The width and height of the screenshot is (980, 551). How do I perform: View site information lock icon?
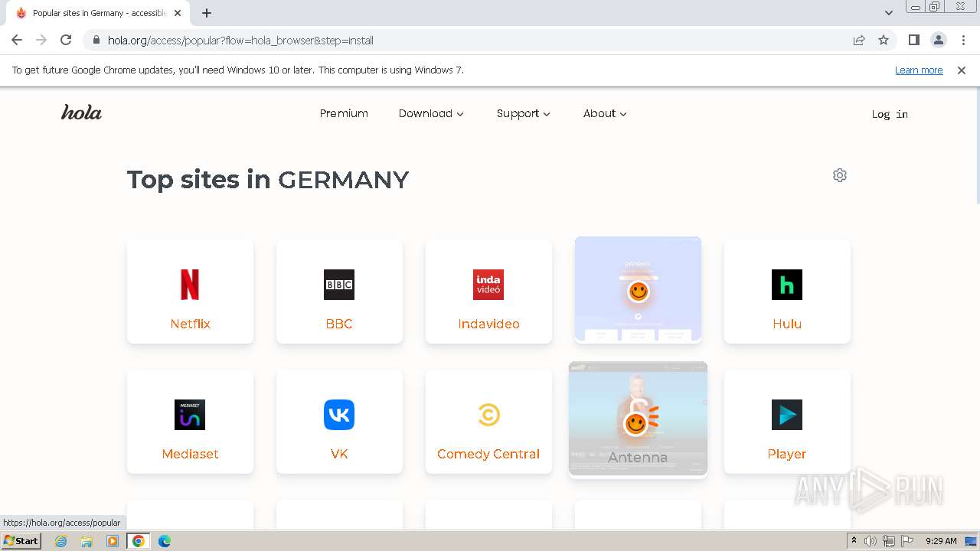(x=96, y=40)
